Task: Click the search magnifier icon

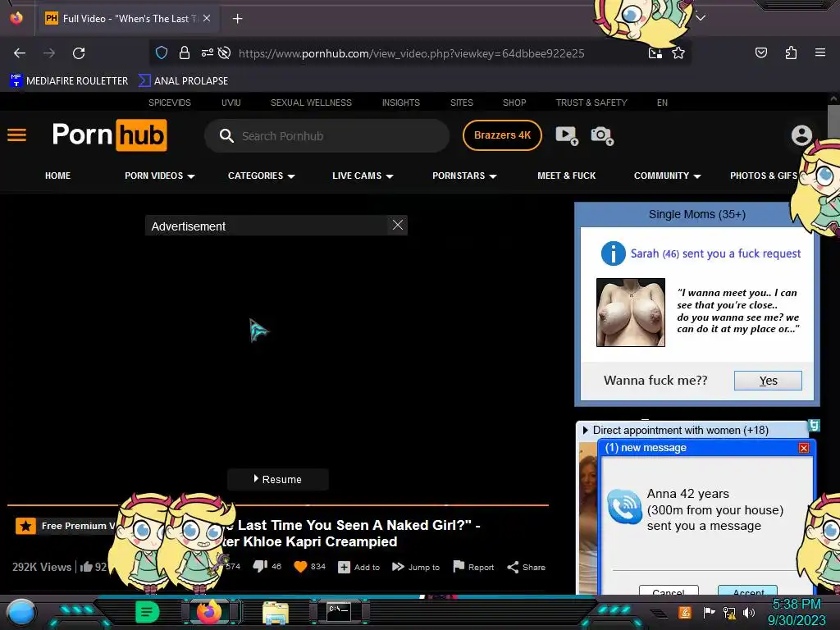Action: tap(226, 136)
